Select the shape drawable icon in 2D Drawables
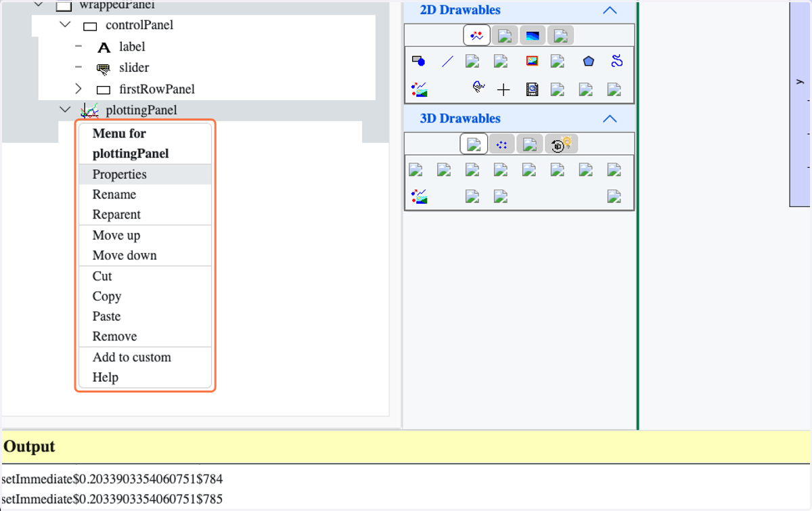812x511 pixels. pyautogui.click(x=419, y=62)
